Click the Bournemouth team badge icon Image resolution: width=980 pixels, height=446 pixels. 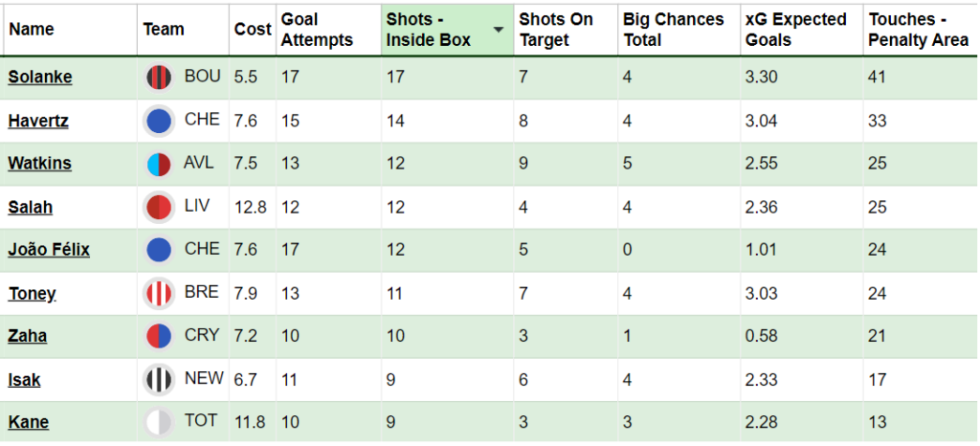pos(159,78)
